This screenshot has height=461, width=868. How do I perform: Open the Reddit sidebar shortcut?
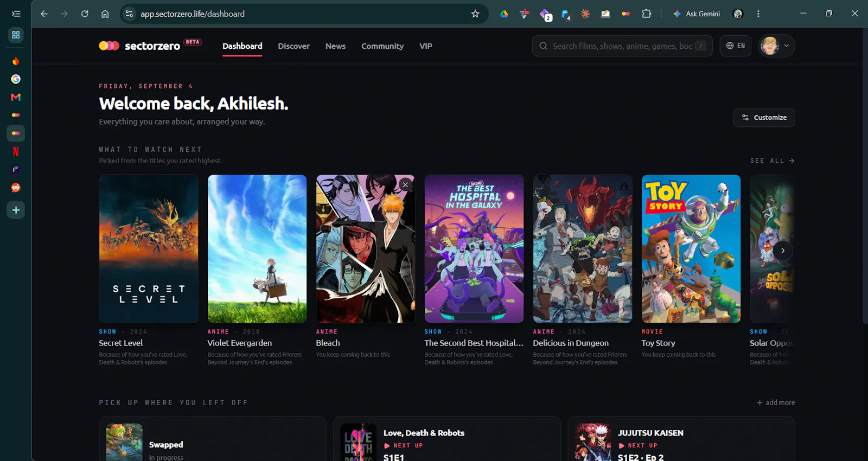(x=16, y=188)
